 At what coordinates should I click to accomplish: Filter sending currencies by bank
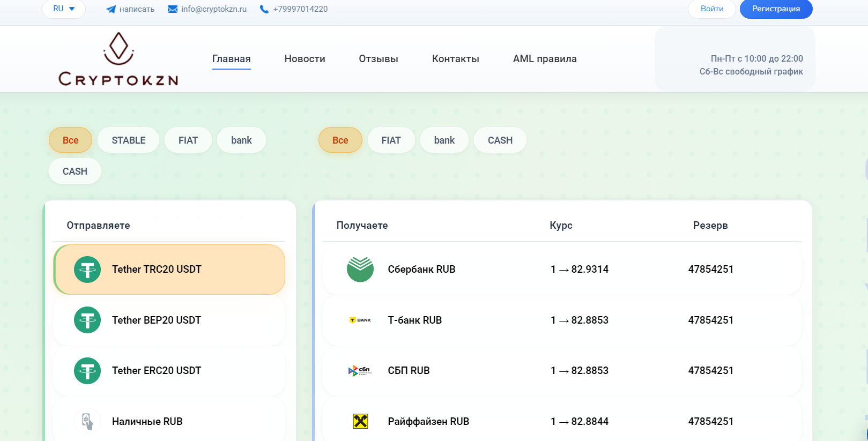pyautogui.click(x=241, y=140)
